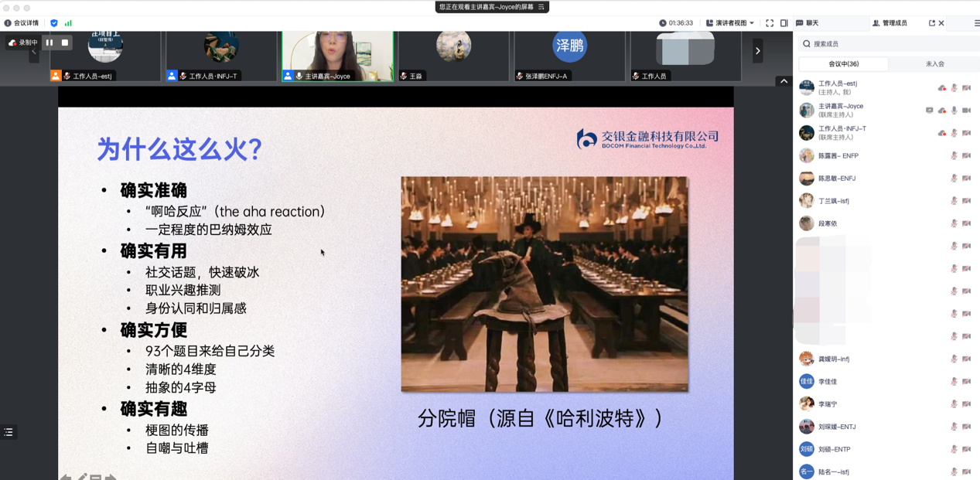980x480 pixels.
Task: Click cloud recording icon for 工作人员-estj
Action: click(941, 88)
